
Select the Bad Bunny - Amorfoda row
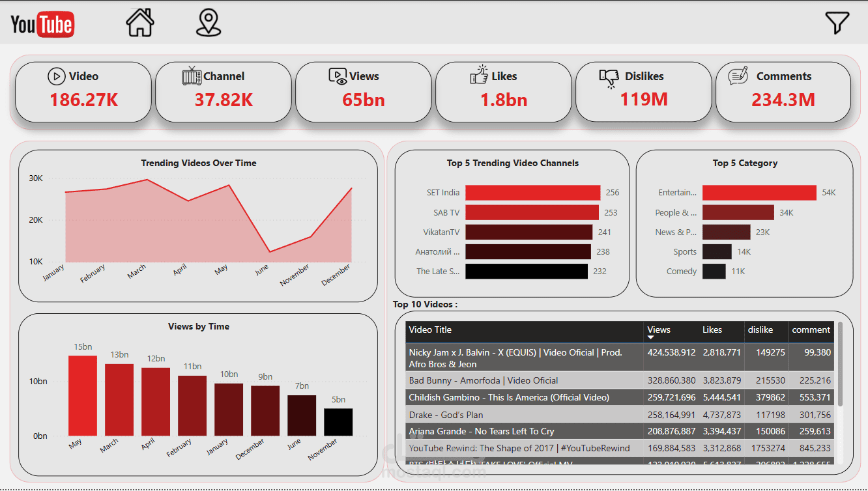(x=620, y=380)
